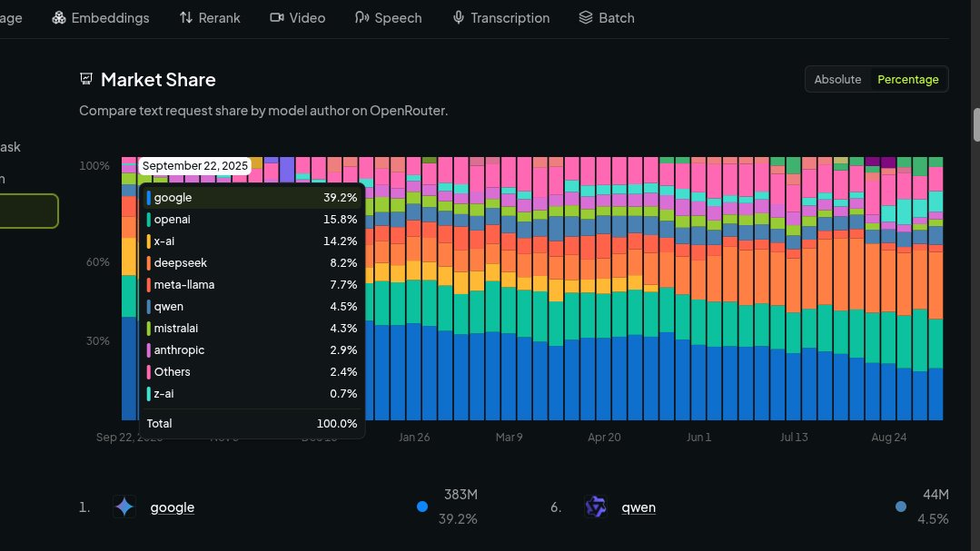Click the mistralai row in tooltip
The image size is (980, 551).
(x=252, y=328)
